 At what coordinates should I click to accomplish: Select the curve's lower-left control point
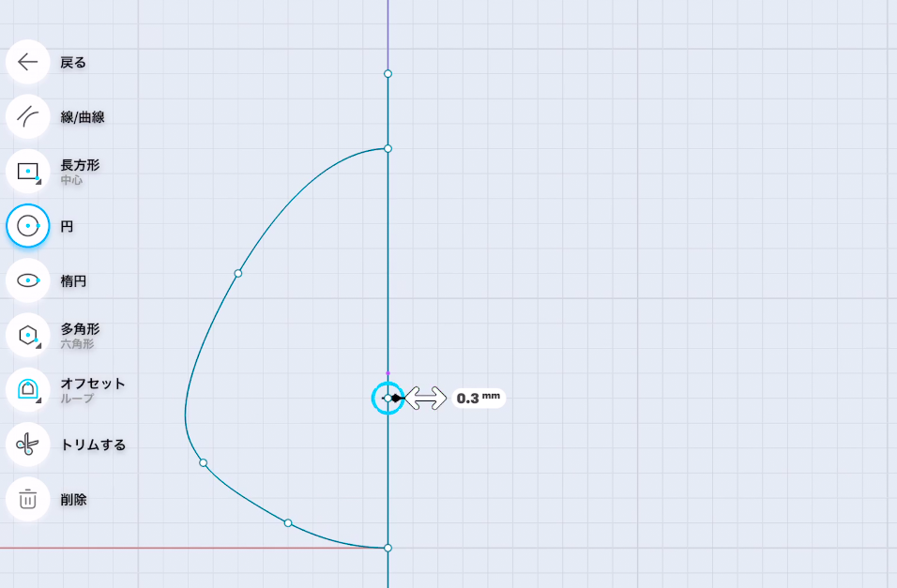[203, 462]
